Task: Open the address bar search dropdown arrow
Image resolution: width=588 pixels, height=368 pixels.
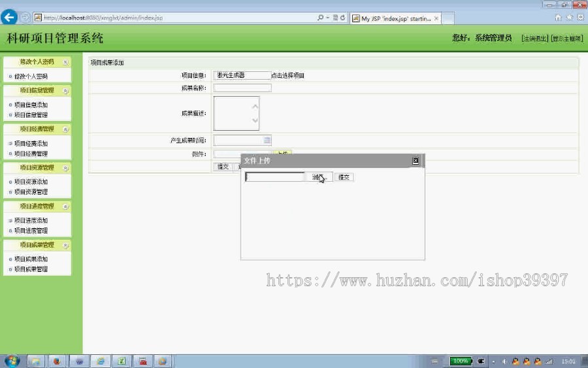Action: 328,18
